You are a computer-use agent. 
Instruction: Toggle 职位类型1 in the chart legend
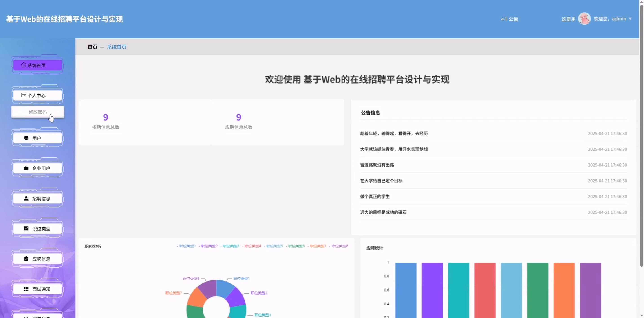pos(187,246)
